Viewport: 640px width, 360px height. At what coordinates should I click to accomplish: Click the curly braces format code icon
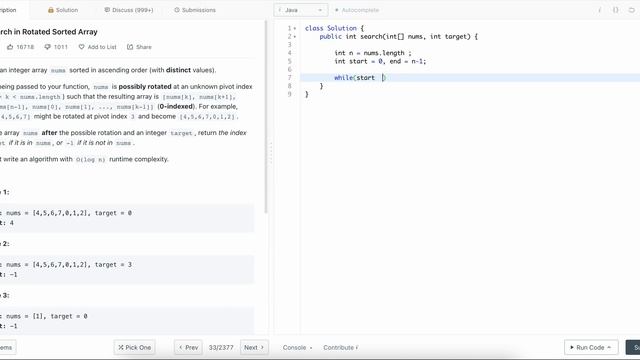coord(616,10)
